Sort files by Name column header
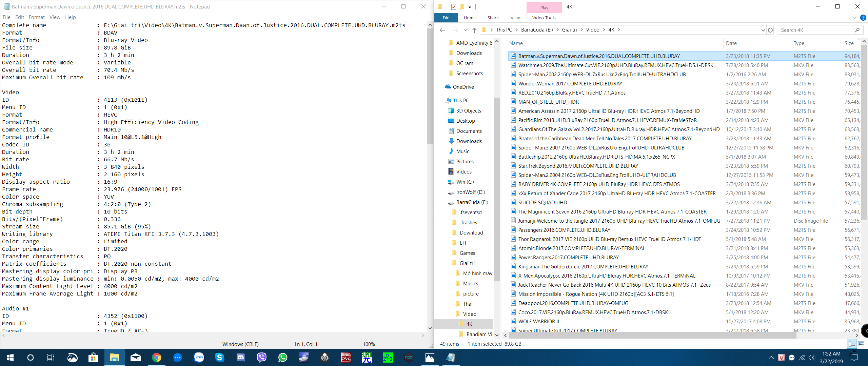Viewport: 868px width, 366px height. pos(516,43)
